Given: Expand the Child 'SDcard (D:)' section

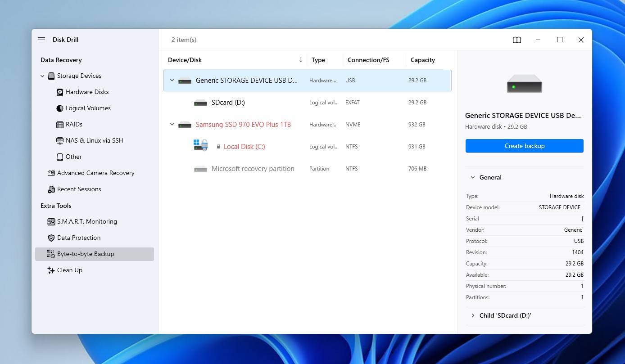Looking at the screenshot, I should tap(473, 315).
